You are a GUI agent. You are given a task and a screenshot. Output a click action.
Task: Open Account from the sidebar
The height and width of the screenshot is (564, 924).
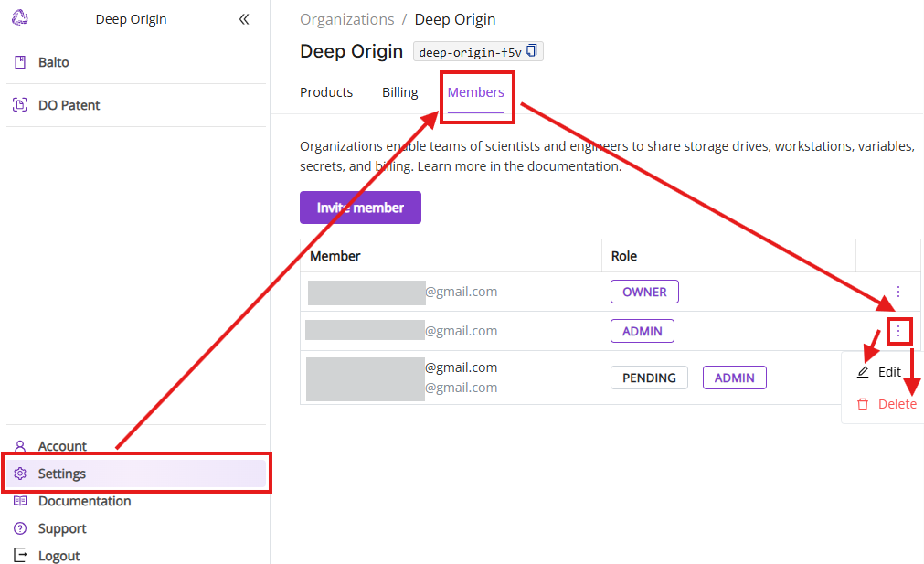62,446
